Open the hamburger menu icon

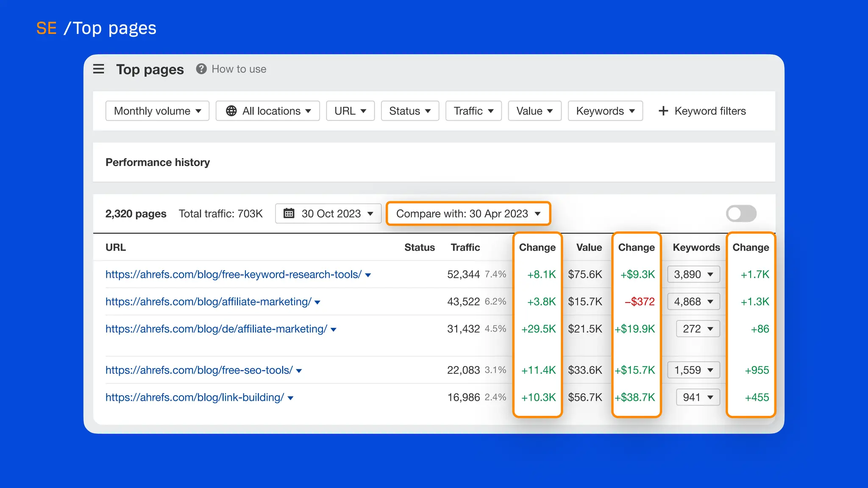98,69
